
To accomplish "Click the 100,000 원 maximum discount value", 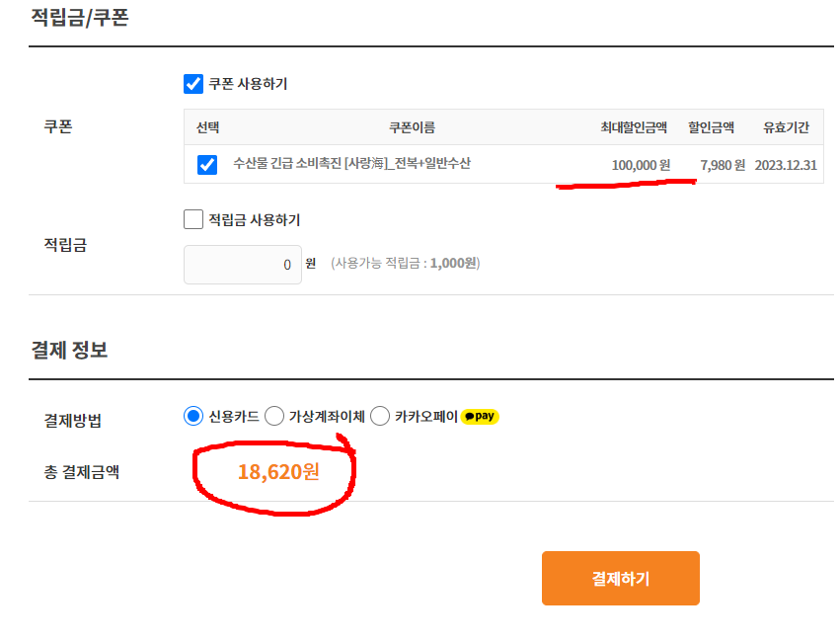I will [x=641, y=165].
